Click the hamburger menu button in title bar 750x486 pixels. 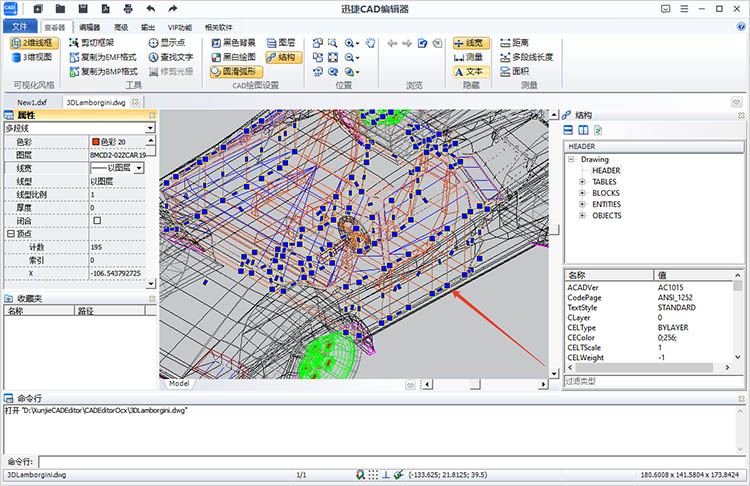684,9
